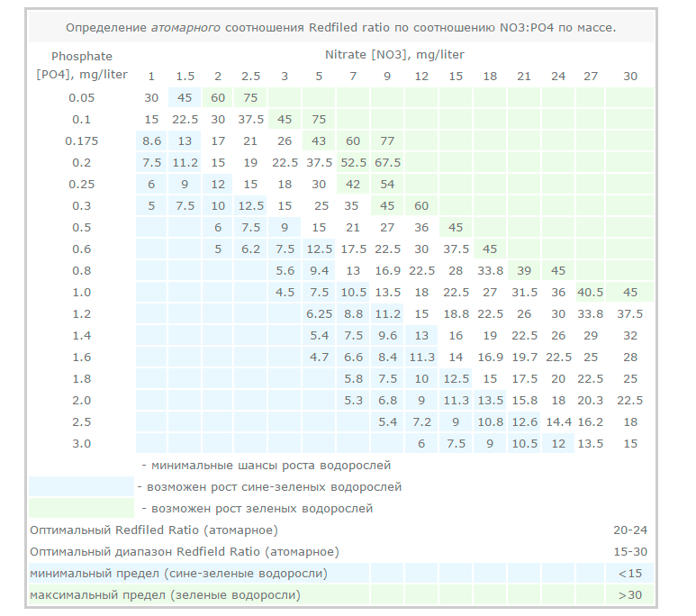Image resolution: width=696 pixels, height=616 pixels.
Task: Click the cell with value 20.3
Action: coord(591,400)
